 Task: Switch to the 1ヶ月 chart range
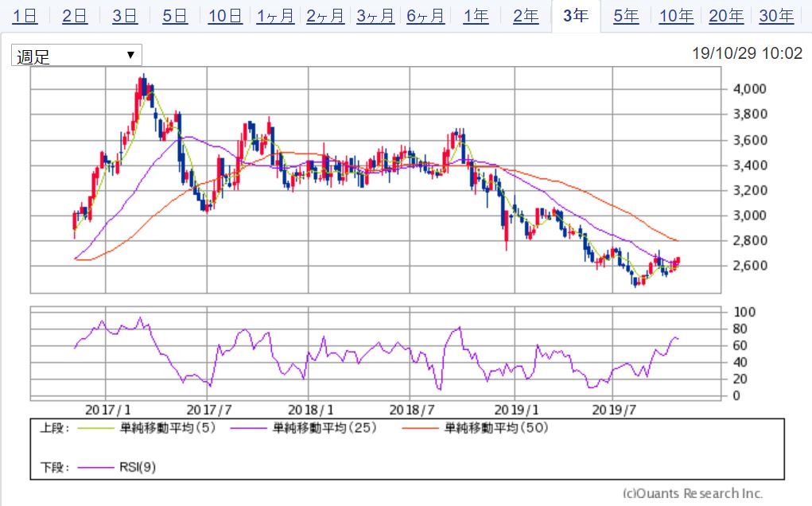275,16
